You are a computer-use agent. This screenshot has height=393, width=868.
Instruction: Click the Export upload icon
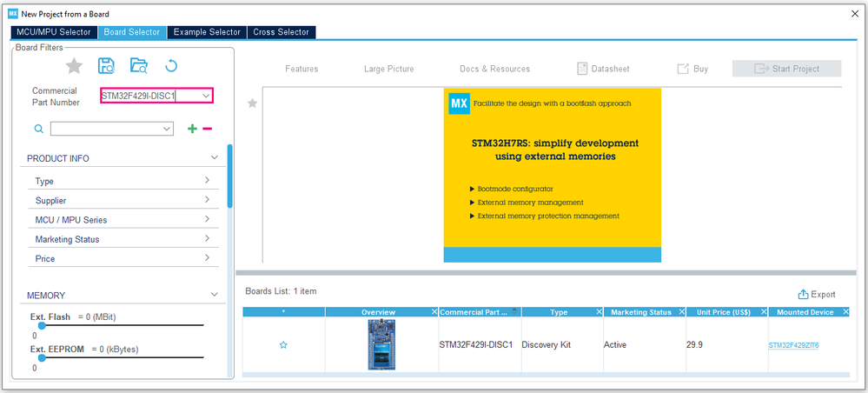[803, 295]
